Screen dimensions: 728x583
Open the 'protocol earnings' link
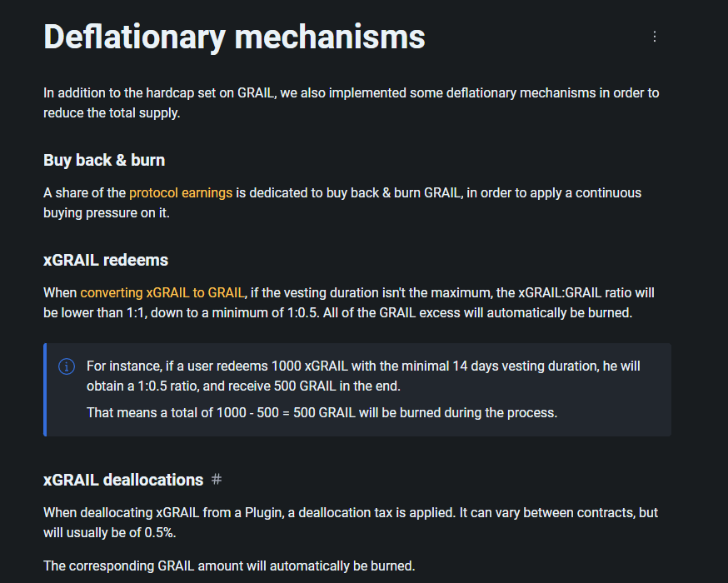click(x=181, y=193)
